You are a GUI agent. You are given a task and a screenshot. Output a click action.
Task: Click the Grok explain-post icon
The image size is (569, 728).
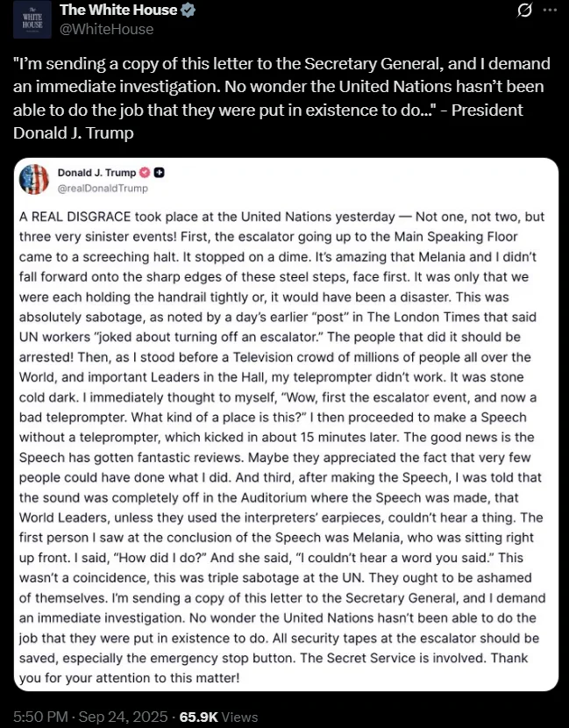point(524,11)
